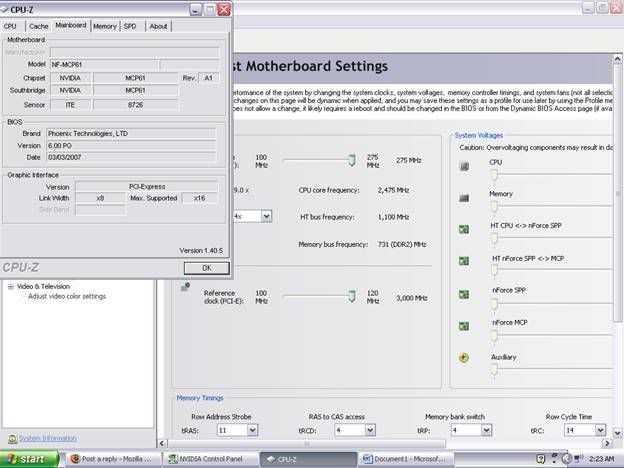Click the Auxiliary voltage icon
Image resolution: width=624 pixels, height=468 pixels.
[464, 358]
